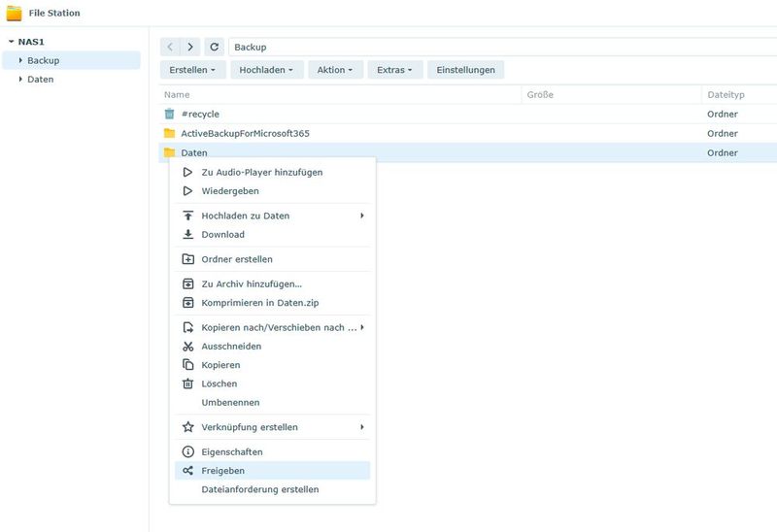Viewport: 777px width, 532px height.
Task: Click the download icon beside Download
Action: [x=187, y=235]
